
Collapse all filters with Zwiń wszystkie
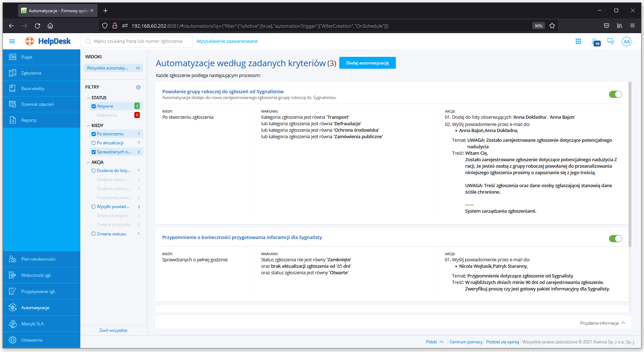point(113,330)
